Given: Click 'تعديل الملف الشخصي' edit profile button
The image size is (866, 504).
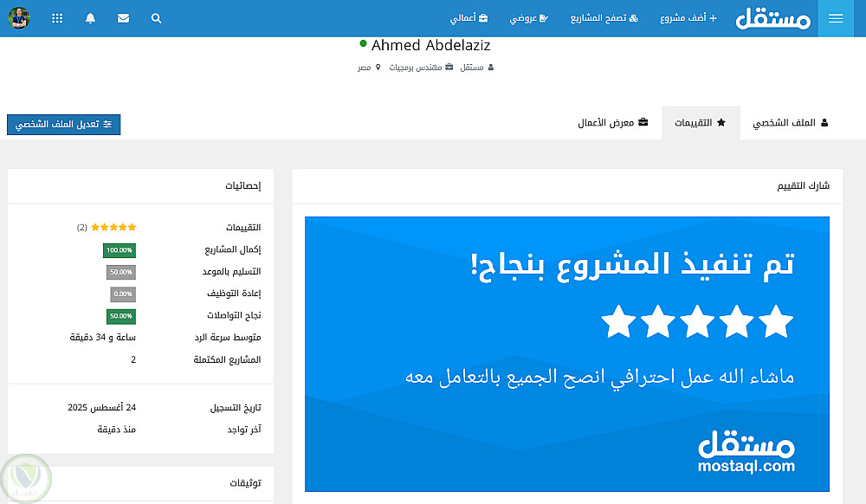Looking at the screenshot, I should click(63, 124).
